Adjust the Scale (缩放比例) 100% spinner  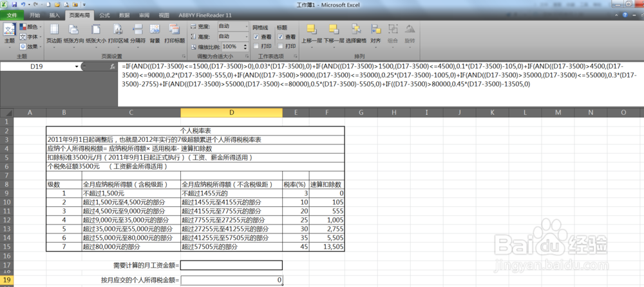[245, 46]
